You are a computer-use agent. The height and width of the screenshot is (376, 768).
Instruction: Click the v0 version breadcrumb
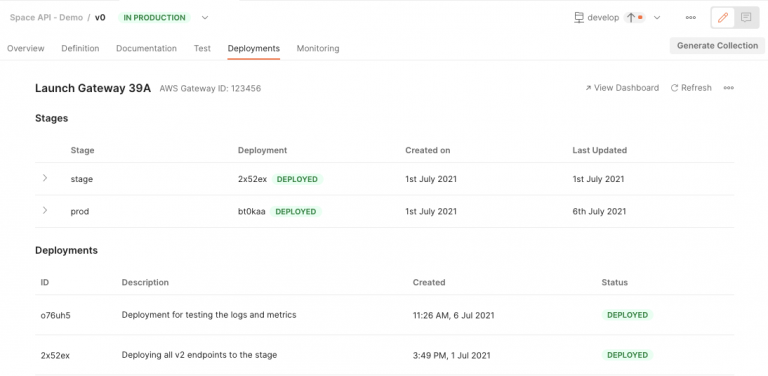click(100, 18)
